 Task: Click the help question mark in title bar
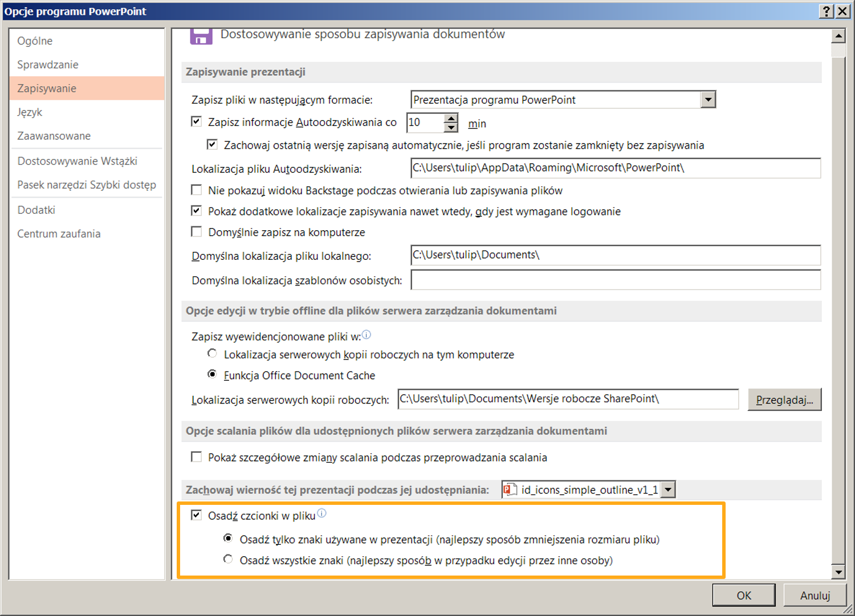coord(826,11)
